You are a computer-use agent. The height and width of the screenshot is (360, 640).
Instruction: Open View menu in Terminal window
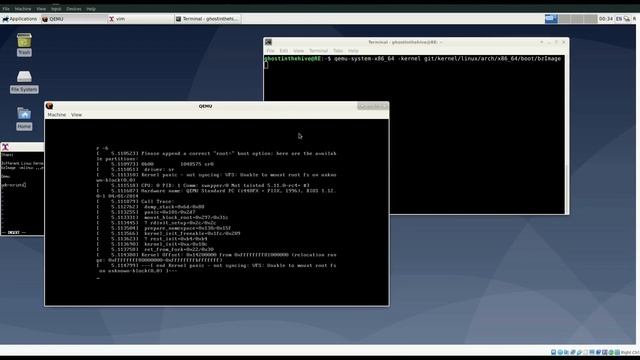[x=298, y=51]
